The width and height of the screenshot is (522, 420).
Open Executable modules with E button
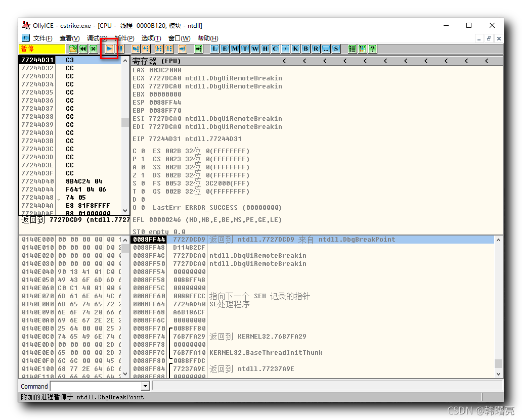[x=225, y=49]
